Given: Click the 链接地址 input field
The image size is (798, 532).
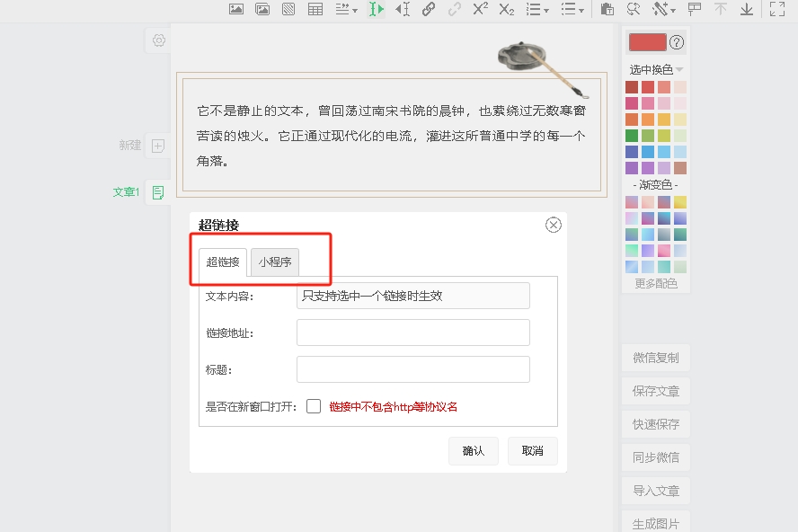Looking at the screenshot, I should (x=412, y=332).
